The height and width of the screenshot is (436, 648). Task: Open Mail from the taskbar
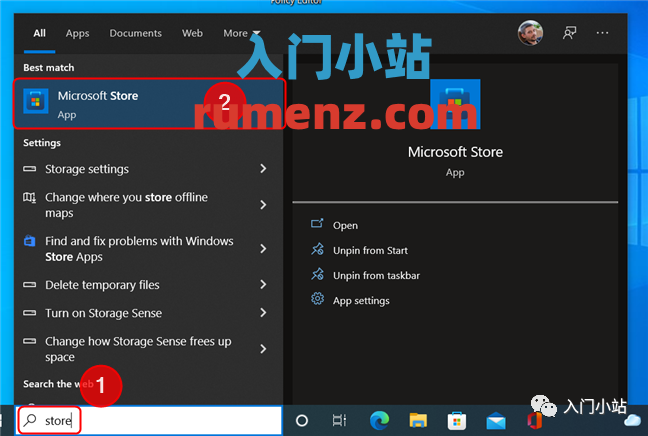click(496, 421)
